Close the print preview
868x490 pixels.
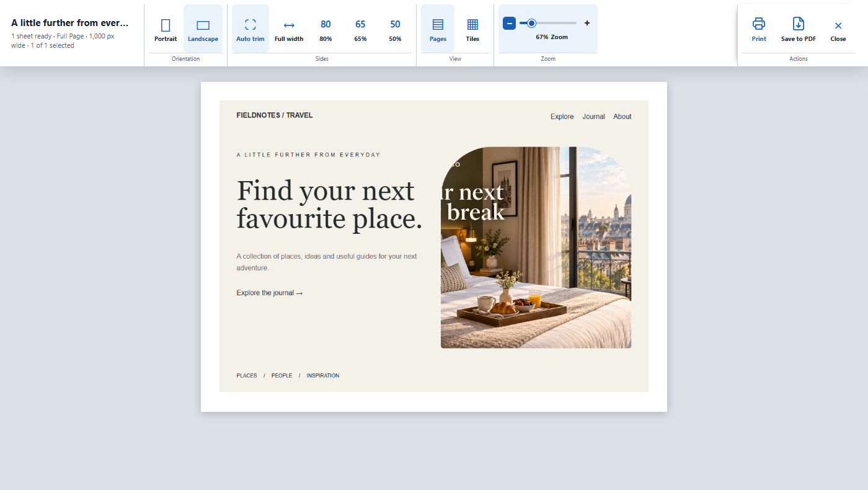[x=838, y=29]
